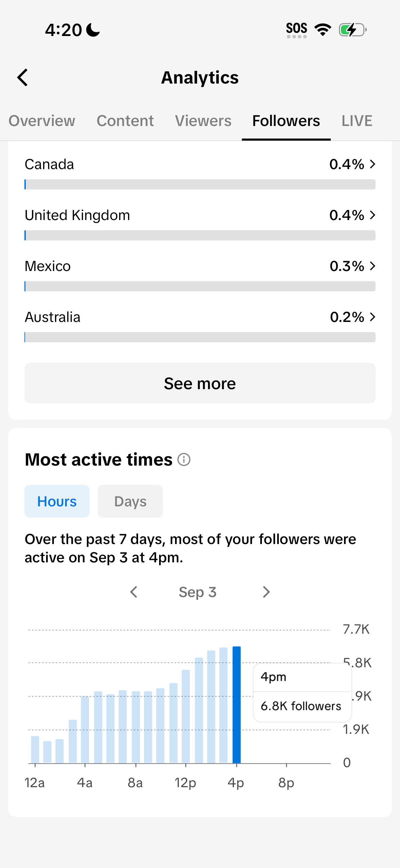Expand United Kingdom details chevron
This screenshot has height=868, width=400.
click(x=373, y=215)
